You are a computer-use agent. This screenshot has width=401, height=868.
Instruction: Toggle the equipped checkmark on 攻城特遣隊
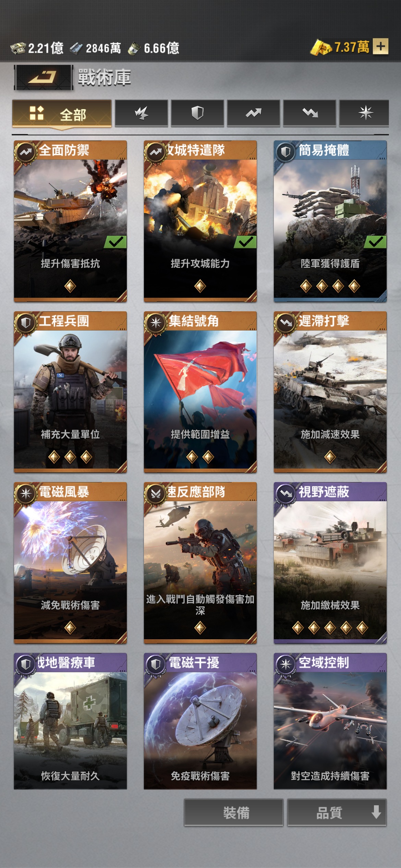click(245, 242)
